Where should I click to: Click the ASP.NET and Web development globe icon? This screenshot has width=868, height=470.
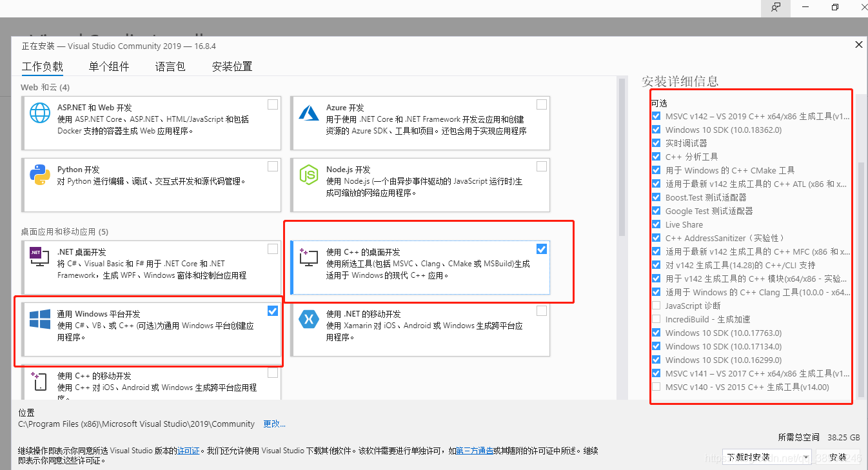[40, 113]
